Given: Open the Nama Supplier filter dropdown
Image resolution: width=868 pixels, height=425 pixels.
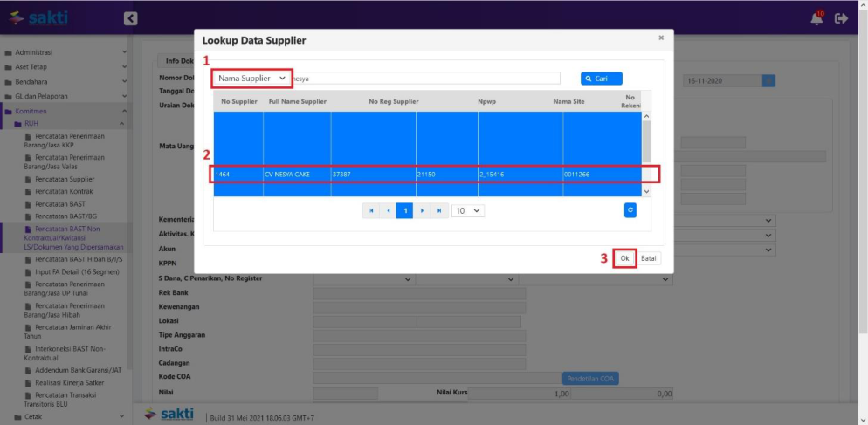Looking at the screenshot, I should pyautogui.click(x=251, y=78).
